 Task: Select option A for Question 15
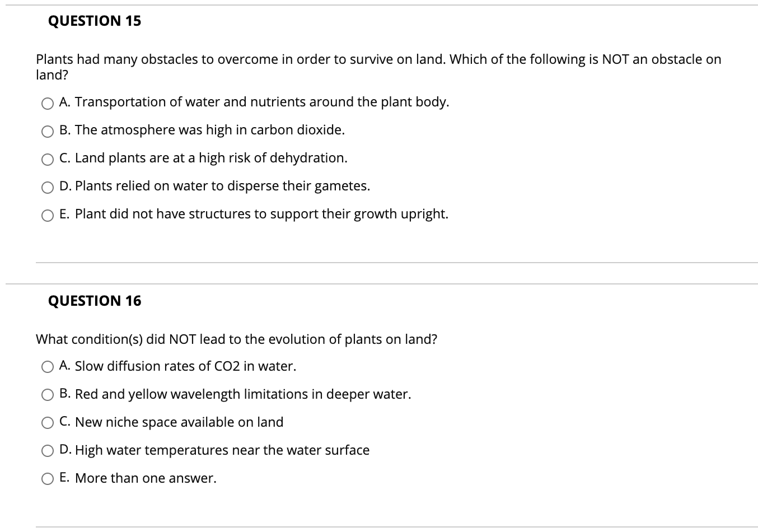tap(48, 102)
